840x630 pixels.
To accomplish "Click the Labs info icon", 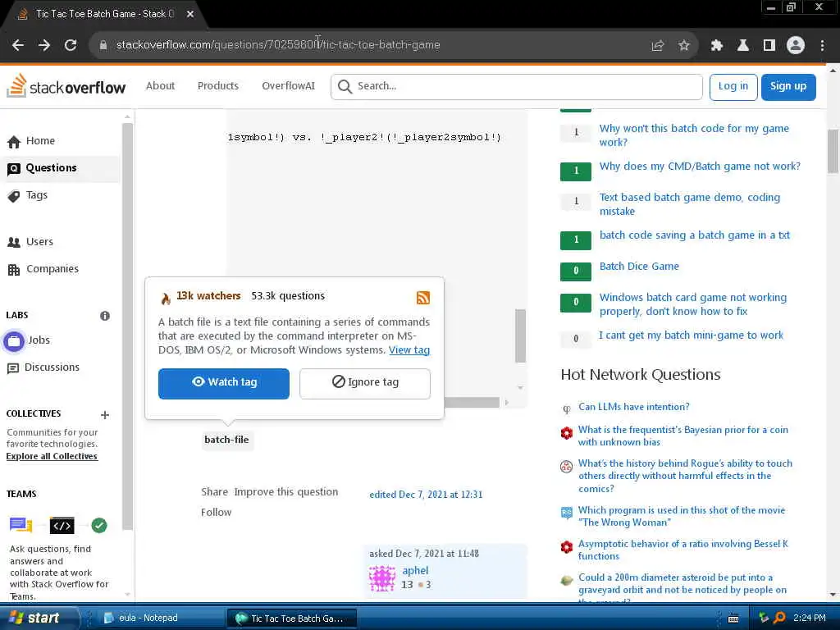I will coord(105,316).
